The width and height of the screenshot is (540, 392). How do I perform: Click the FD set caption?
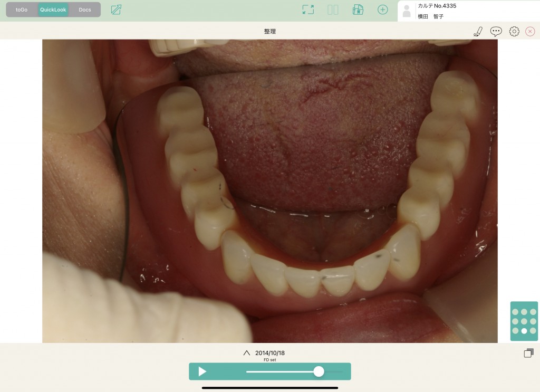pos(269,360)
